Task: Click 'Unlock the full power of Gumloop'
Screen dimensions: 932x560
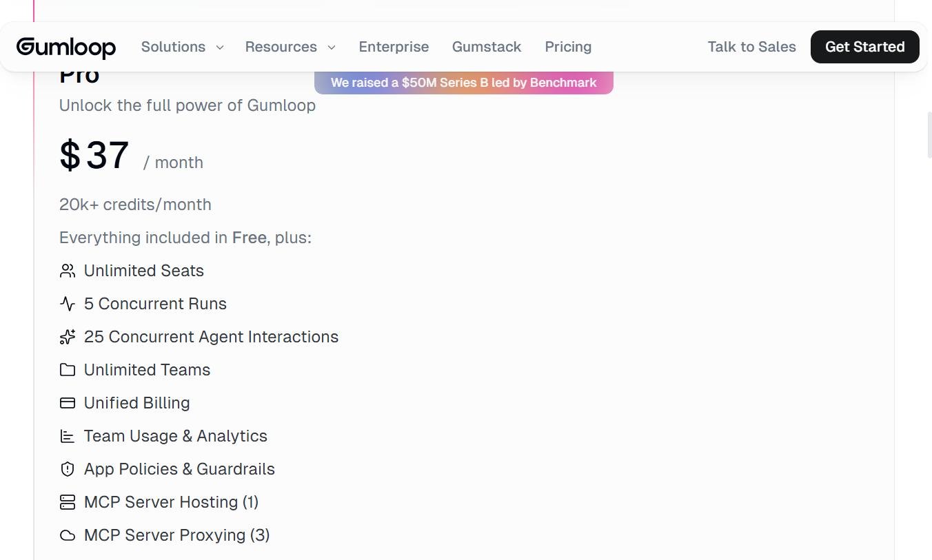Action: pos(188,105)
